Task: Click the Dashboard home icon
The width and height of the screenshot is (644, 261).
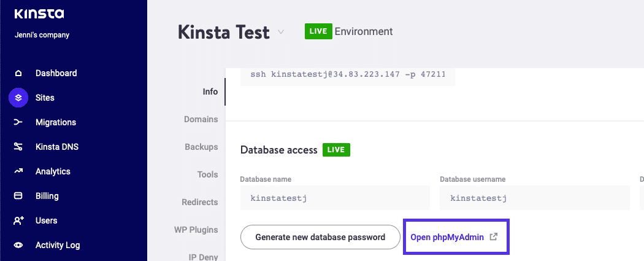Action: pyautogui.click(x=18, y=74)
